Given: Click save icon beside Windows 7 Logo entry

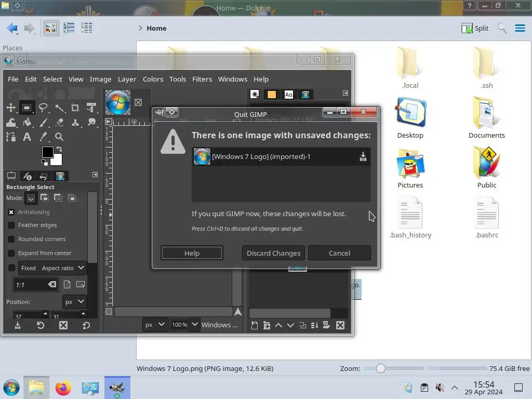Looking at the screenshot, I should pos(363,156).
